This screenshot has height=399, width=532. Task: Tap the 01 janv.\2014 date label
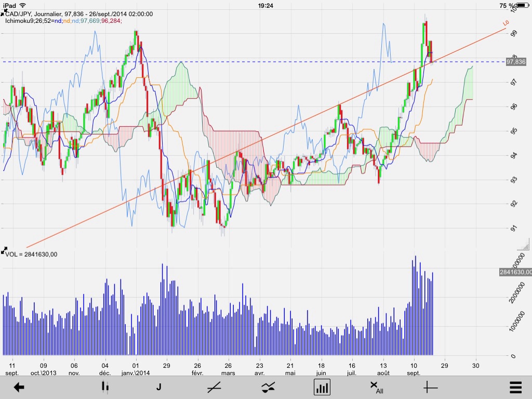[x=136, y=369]
